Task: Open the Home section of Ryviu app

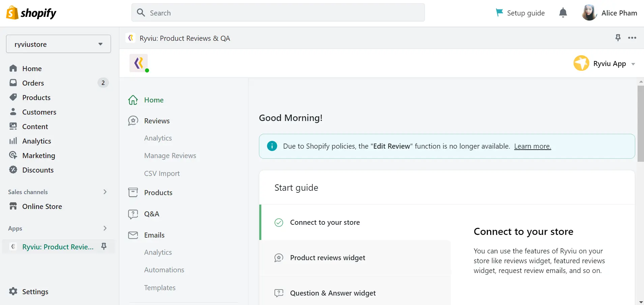Action: (x=153, y=100)
